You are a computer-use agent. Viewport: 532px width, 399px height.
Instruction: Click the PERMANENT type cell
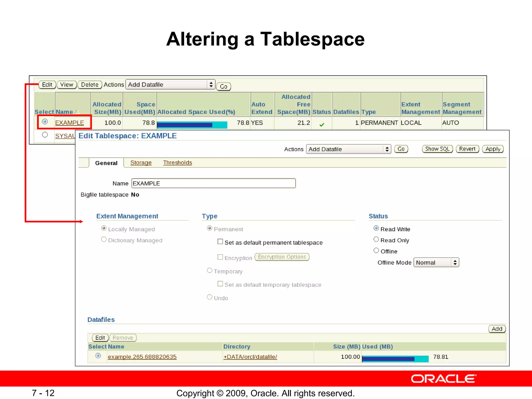click(x=380, y=123)
